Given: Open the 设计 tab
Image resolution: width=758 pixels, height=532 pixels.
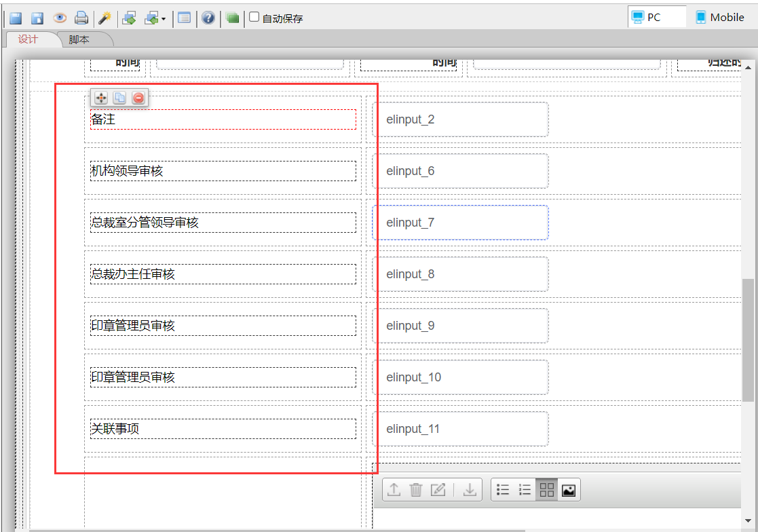Looking at the screenshot, I should (x=28, y=39).
